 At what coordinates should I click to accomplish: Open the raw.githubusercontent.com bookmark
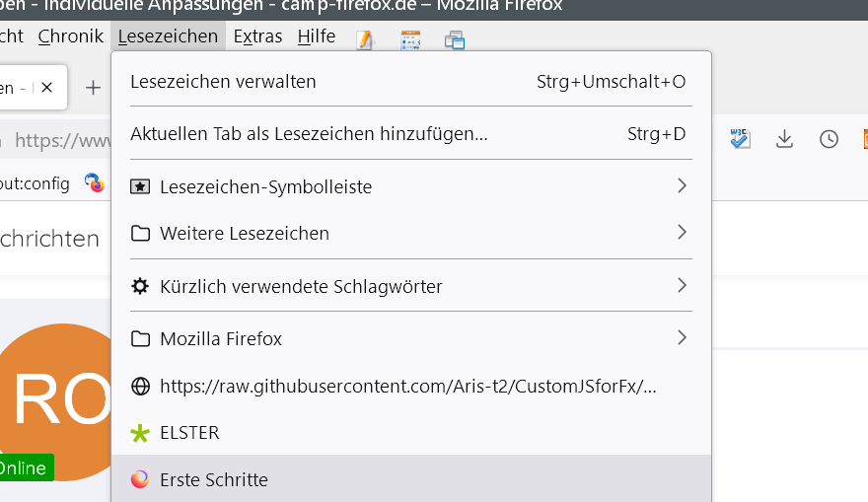tap(407, 386)
